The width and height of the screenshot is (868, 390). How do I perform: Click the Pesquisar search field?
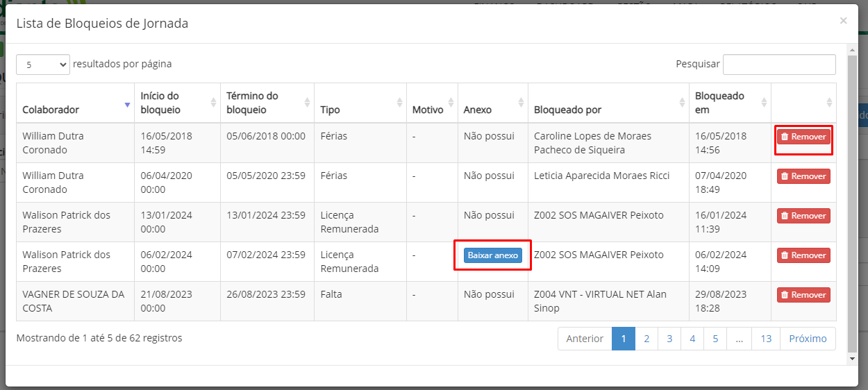coord(778,65)
